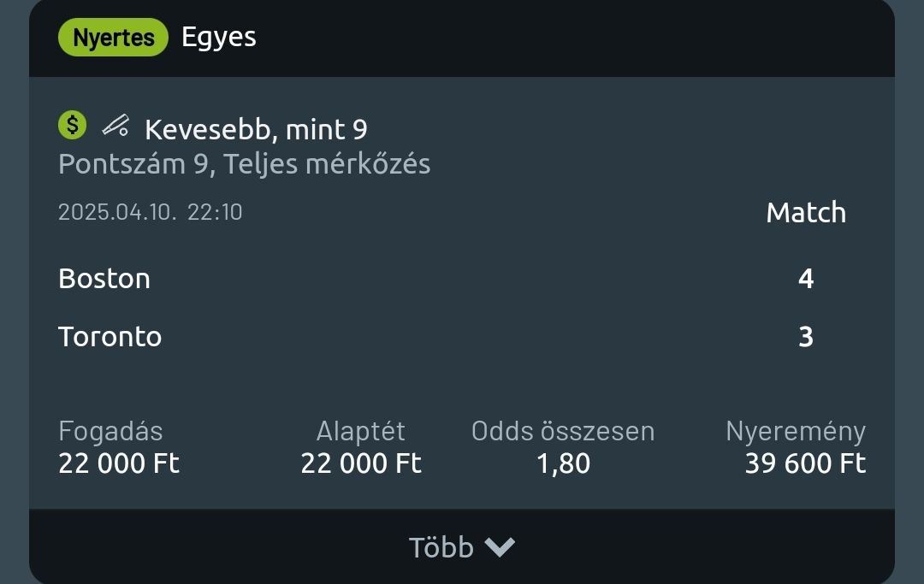Expand details with the Több chevron arrow
Viewport: 924px width, 584px height.
click(500, 546)
